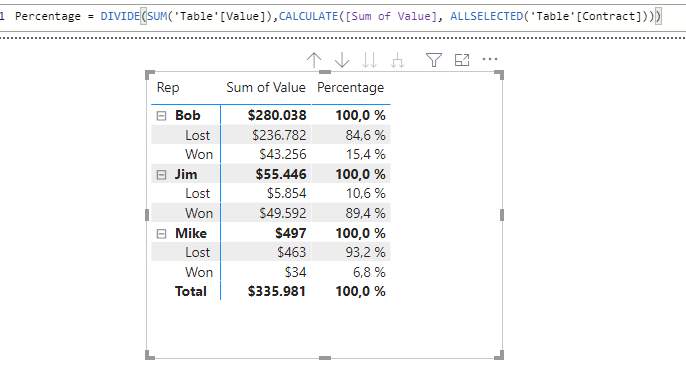Screen dimensions: 686x371
Task: Click DIVIDE function in formula
Action: coord(120,17)
